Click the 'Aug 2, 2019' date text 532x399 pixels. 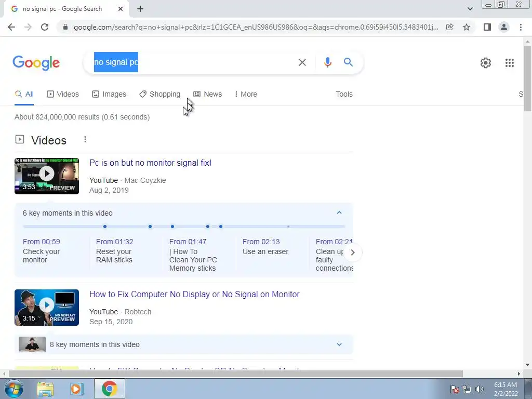[x=109, y=190]
